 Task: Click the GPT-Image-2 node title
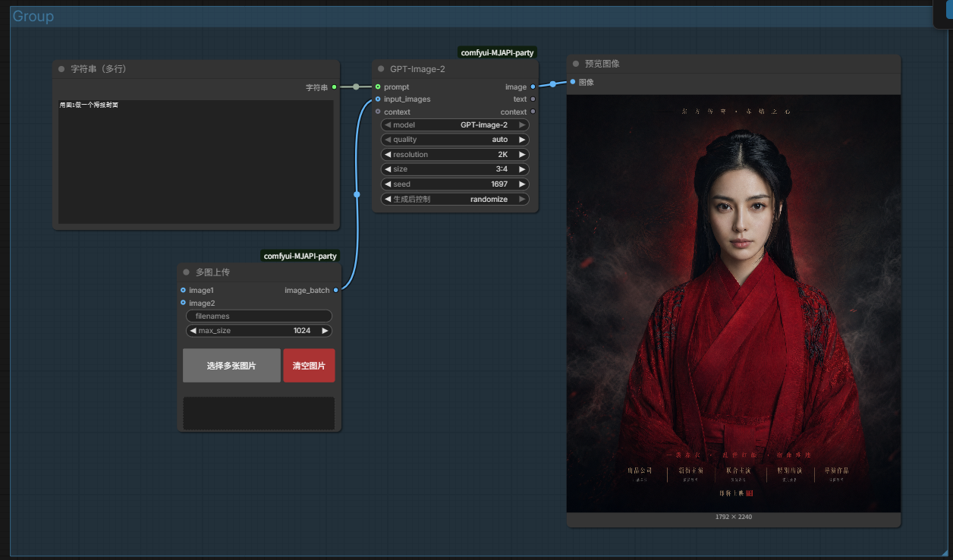417,69
